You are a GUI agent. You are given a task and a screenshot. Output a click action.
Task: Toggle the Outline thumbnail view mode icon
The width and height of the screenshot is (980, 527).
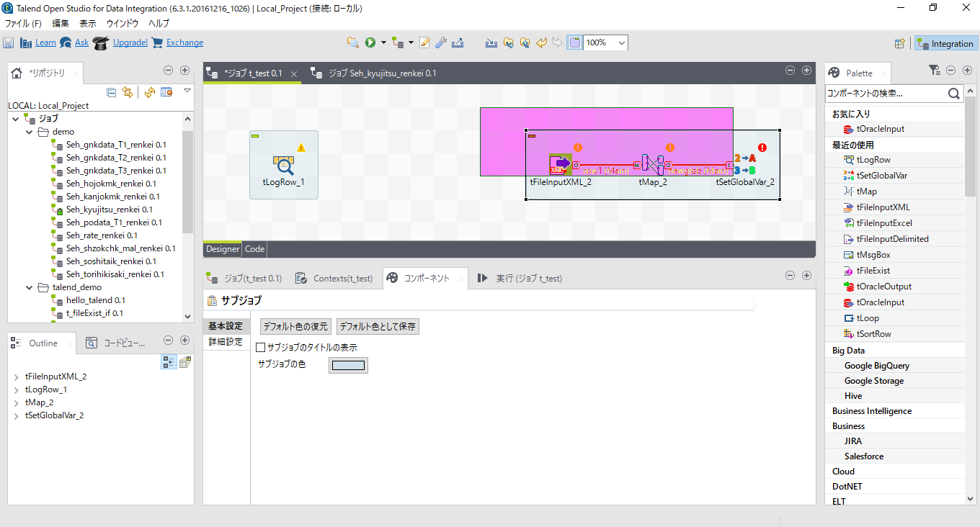pos(185,362)
